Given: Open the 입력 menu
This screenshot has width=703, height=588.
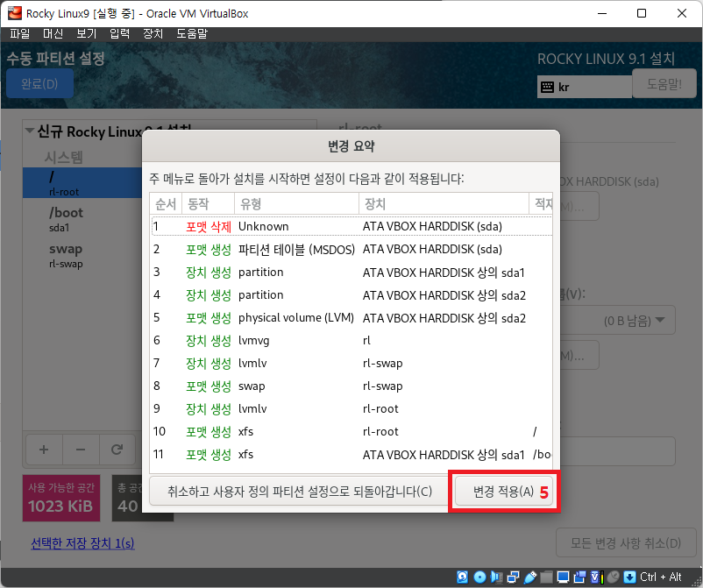Looking at the screenshot, I should point(120,33).
